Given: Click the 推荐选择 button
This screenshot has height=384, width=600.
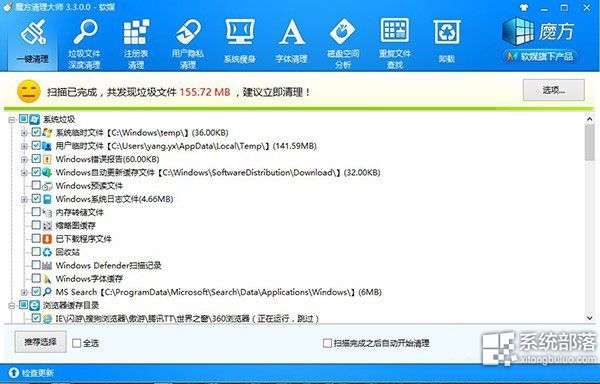Looking at the screenshot, I should pos(41,342).
